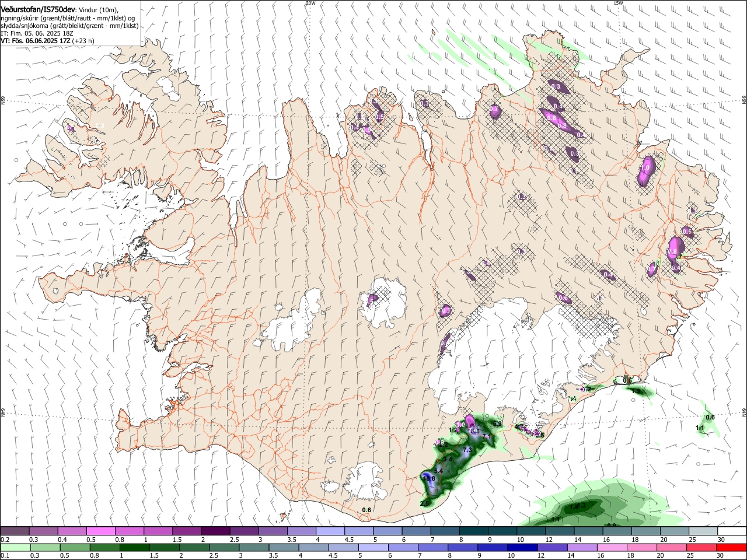Click the 3.4 precipitation value on the map
The height and width of the screenshot is (560, 747).
(448, 460)
